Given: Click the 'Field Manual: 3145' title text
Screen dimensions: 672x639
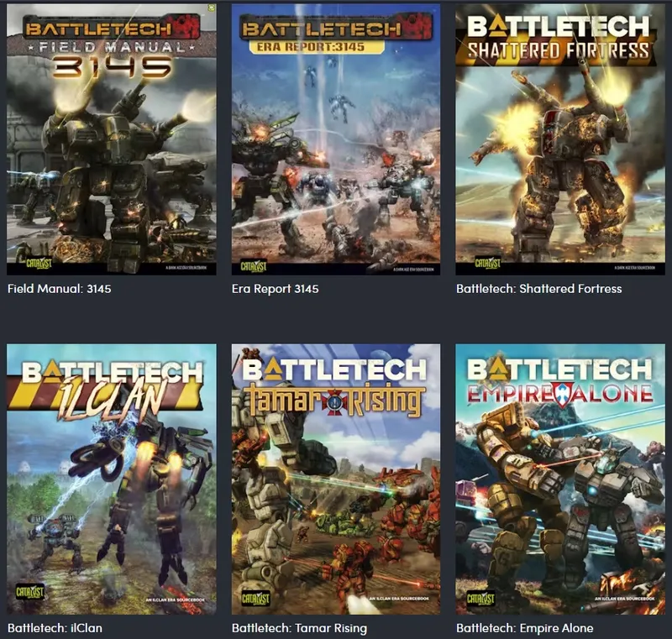Looking at the screenshot, I should [x=59, y=289].
